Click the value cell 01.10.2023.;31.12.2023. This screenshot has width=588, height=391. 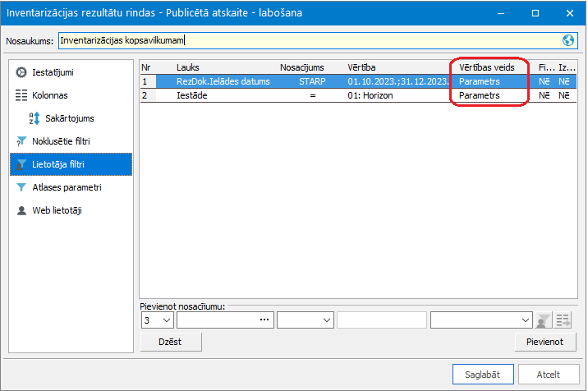397,81
